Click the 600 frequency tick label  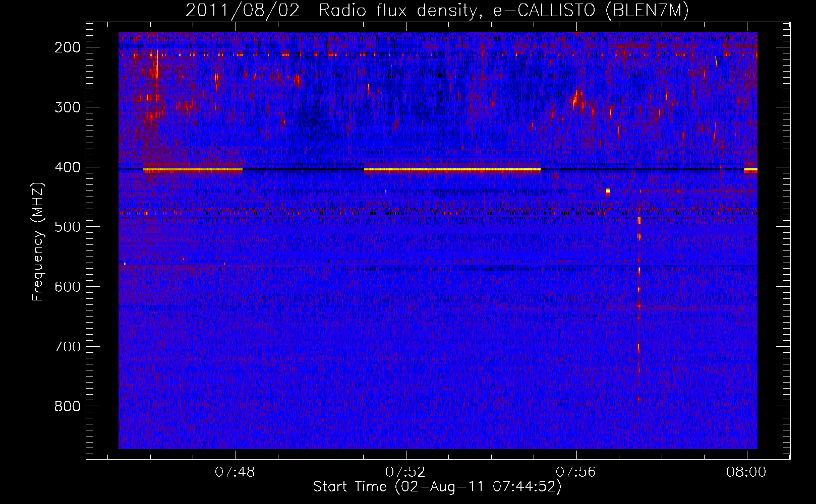pyautogui.click(x=68, y=287)
